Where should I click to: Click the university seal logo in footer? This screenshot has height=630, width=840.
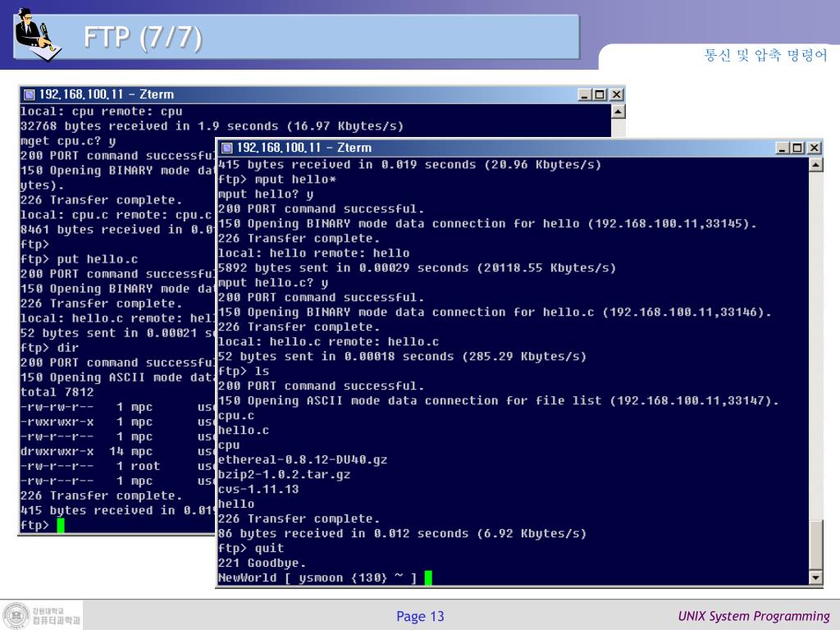16,615
